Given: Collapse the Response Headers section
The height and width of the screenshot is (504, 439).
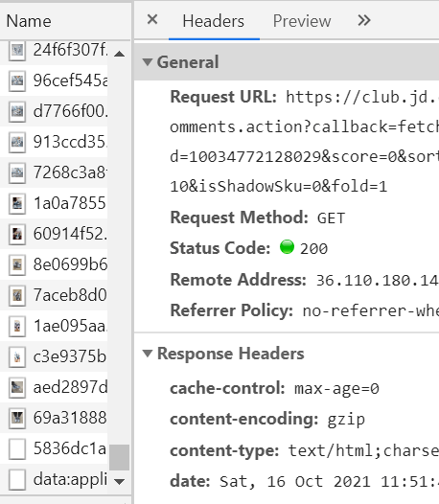Looking at the screenshot, I should coord(148,354).
